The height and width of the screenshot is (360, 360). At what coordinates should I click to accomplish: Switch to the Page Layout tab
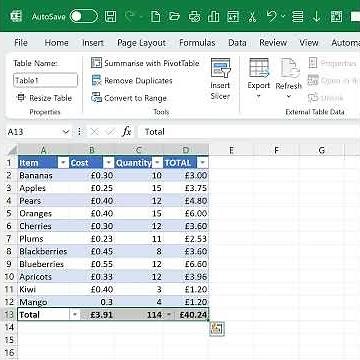[x=141, y=43]
